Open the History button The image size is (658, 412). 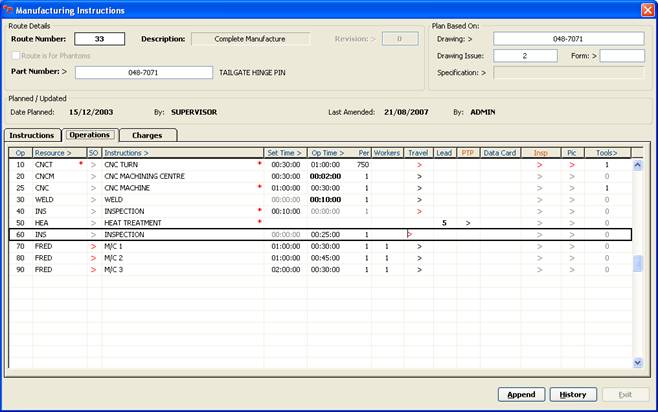573,394
